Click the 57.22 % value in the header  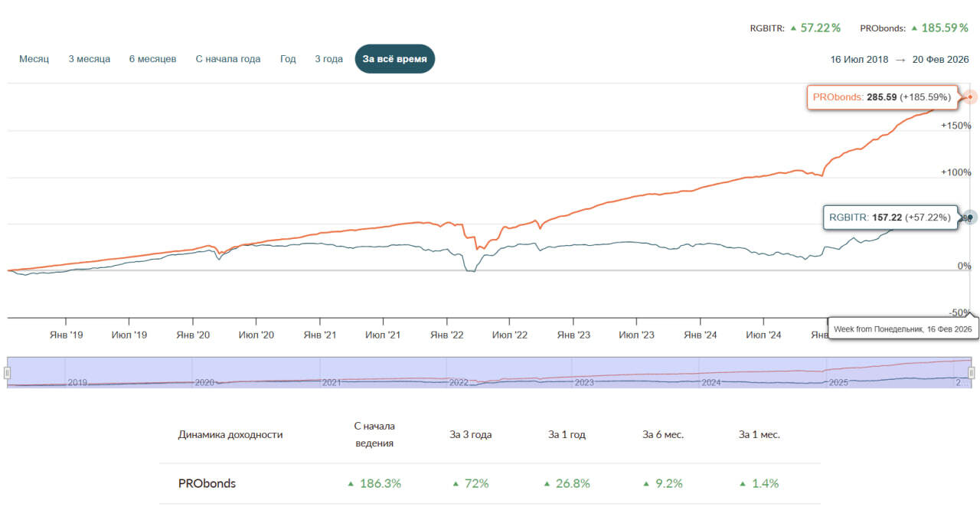(x=821, y=28)
